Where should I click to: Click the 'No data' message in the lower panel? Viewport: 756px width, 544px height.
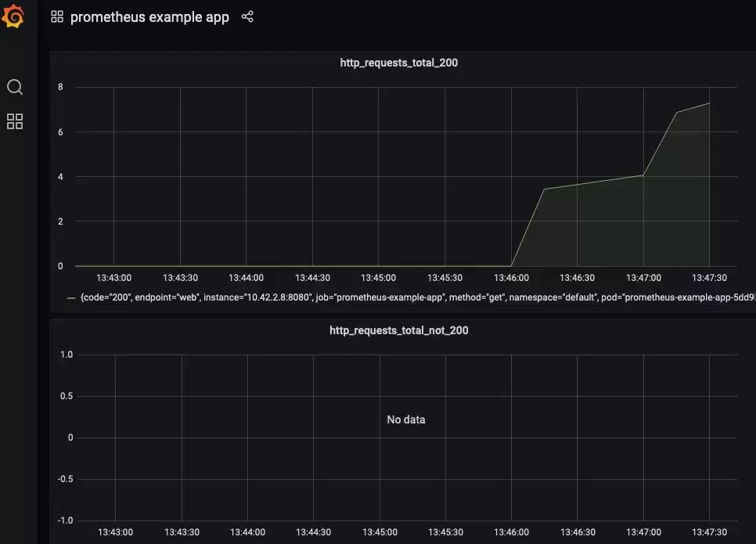(x=406, y=420)
